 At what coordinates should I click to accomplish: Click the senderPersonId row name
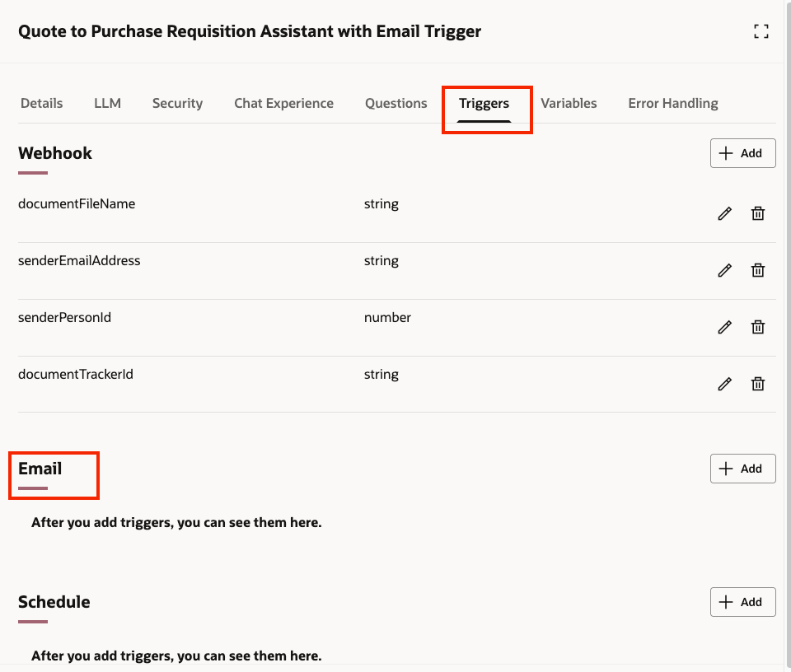coord(64,318)
